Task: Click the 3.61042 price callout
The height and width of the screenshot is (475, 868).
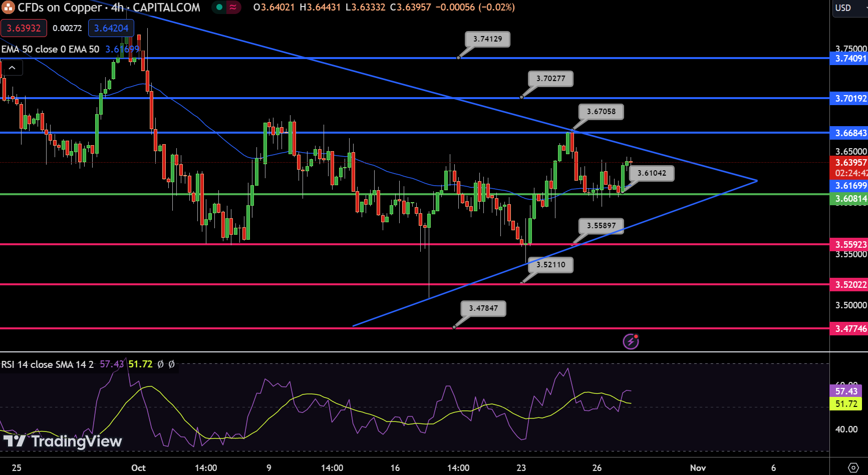Action: click(x=652, y=173)
